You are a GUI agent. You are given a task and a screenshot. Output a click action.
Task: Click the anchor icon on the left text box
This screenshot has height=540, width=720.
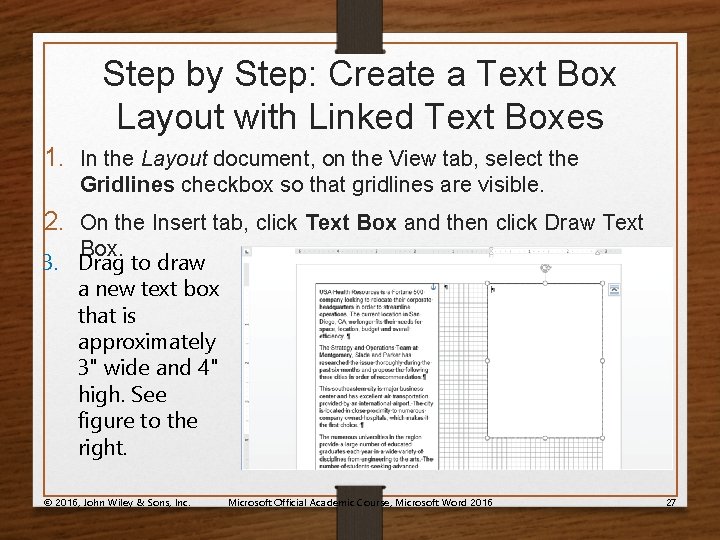pos(433,287)
